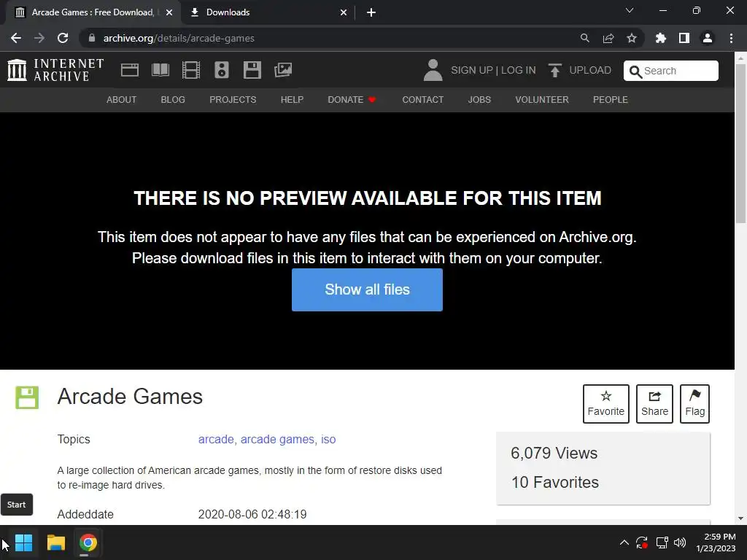This screenshot has height=560, width=747.
Task: Open the 'iso' topic link
Action: [328, 439]
